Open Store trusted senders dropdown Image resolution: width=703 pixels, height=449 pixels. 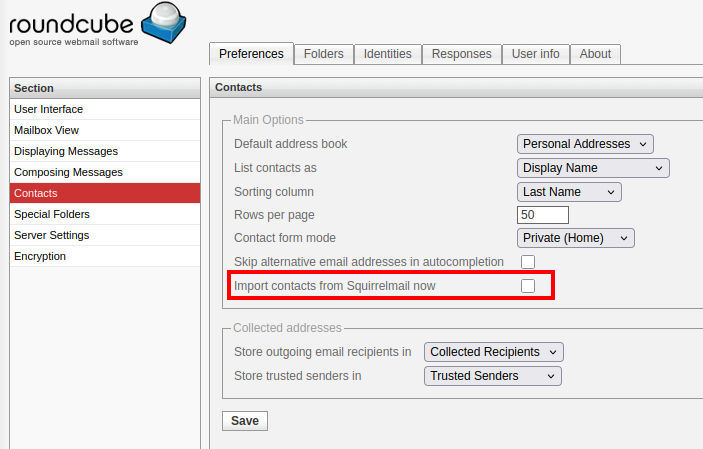(x=493, y=376)
